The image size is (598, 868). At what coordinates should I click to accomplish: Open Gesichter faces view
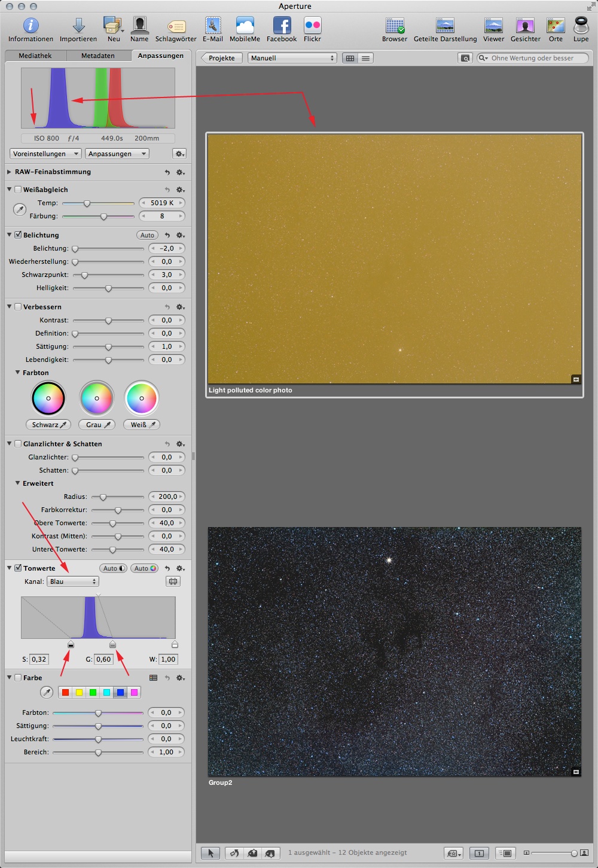[x=525, y=26]
